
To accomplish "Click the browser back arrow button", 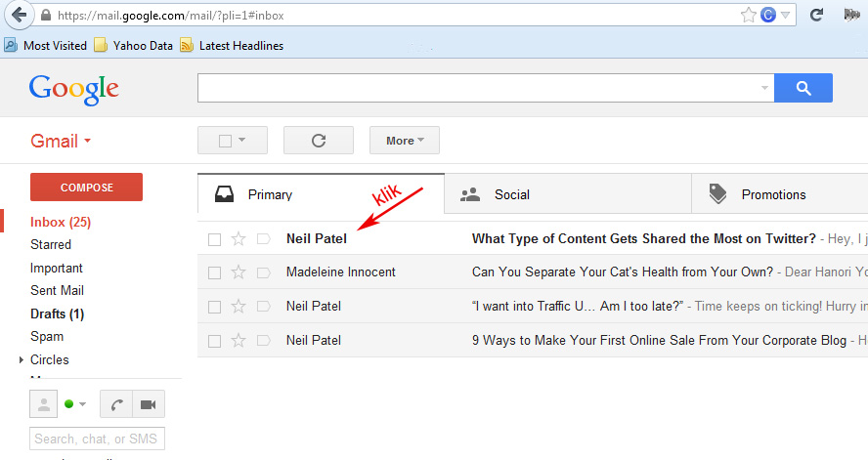I will [20, 15].
